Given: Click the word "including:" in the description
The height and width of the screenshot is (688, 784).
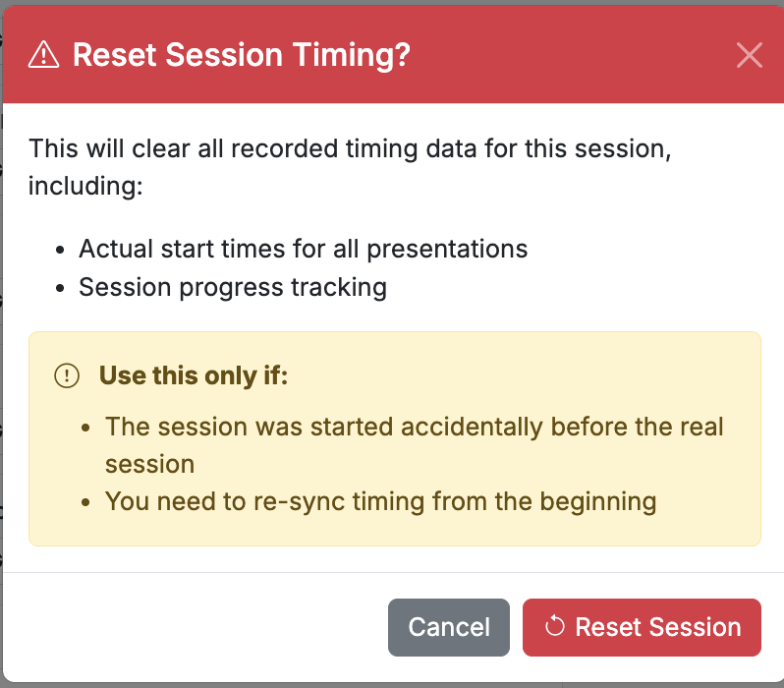Looking at the screenshot, I should (85, 186).
